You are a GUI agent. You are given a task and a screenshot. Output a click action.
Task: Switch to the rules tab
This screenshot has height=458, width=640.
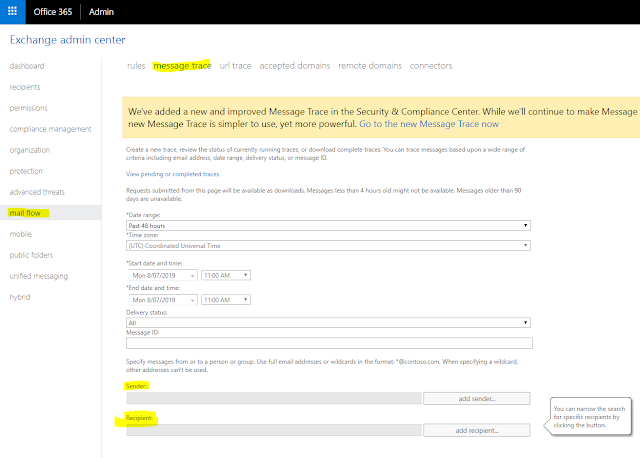[136, 66]
